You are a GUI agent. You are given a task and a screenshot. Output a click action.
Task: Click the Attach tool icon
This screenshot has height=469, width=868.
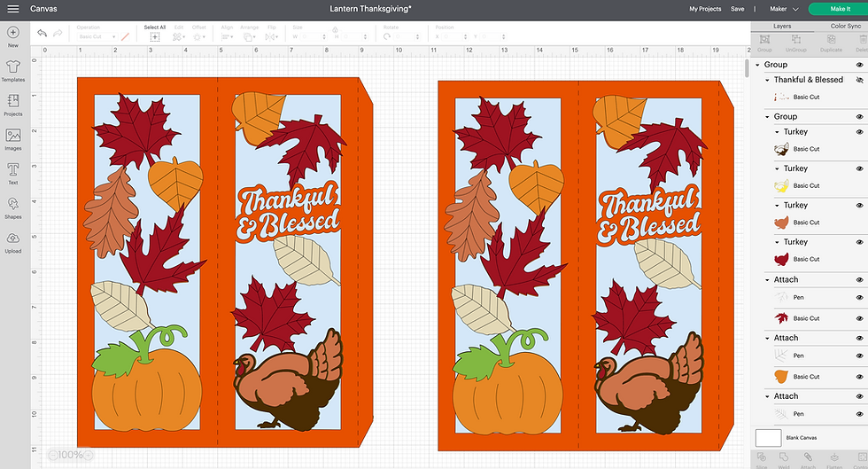coord(808,457)
